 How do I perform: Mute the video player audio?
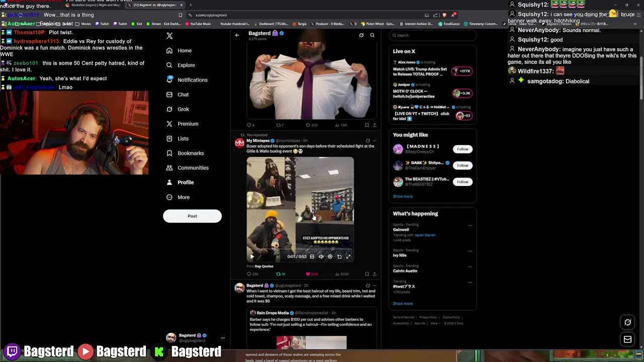[321, 256]
